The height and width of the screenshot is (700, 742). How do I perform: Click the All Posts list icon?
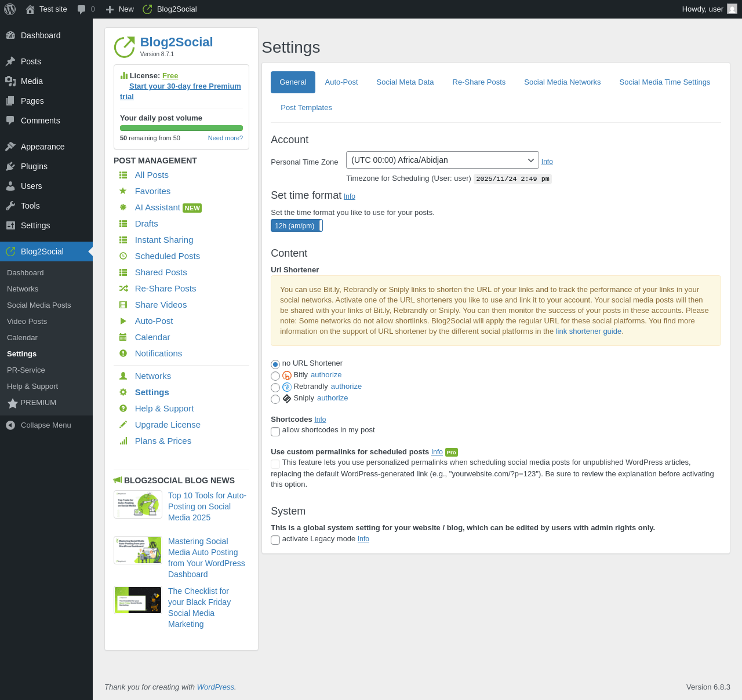tap(123, 175)
